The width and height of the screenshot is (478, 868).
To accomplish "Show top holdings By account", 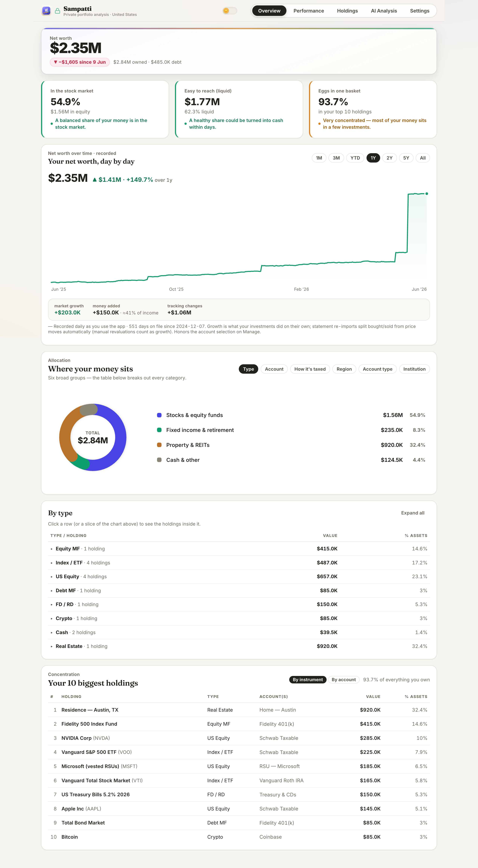I will click(344, 680).
